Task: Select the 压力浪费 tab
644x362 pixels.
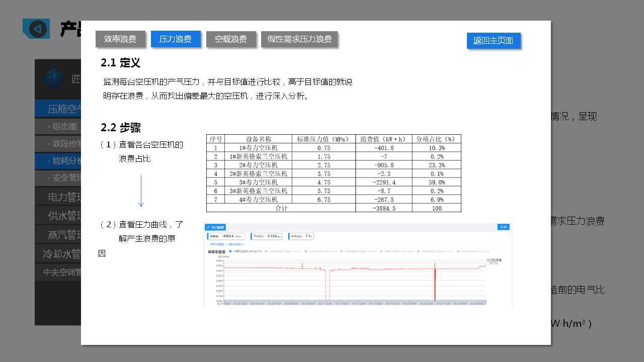Action: pos(176,39)
